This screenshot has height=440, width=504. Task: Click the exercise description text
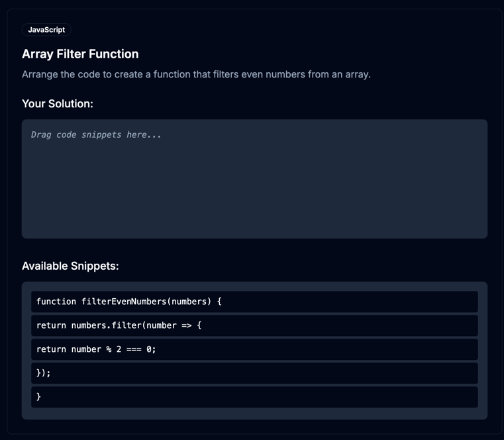coord(196,74)
